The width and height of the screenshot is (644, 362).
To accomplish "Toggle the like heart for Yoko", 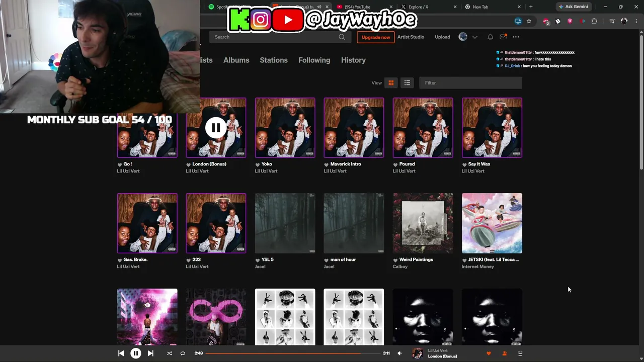I will (x=258, y=164).
